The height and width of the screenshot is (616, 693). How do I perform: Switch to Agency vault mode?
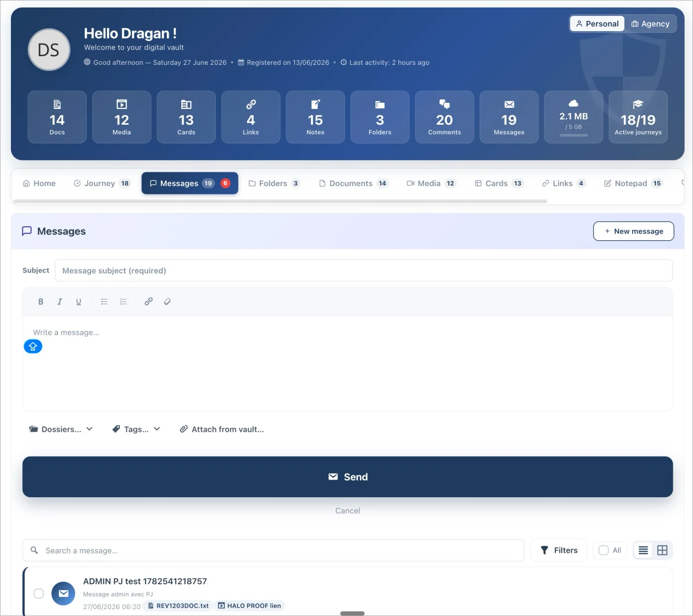tap(650, 24)
